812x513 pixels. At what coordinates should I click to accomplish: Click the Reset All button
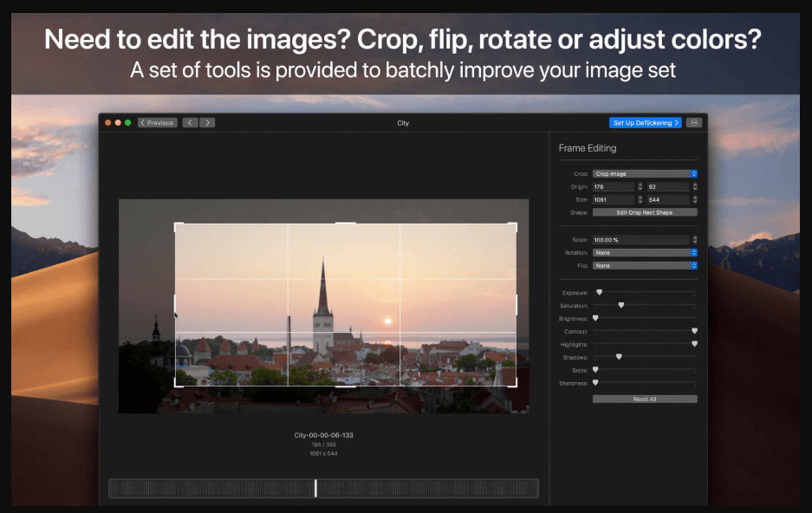[x=645, y=399]
